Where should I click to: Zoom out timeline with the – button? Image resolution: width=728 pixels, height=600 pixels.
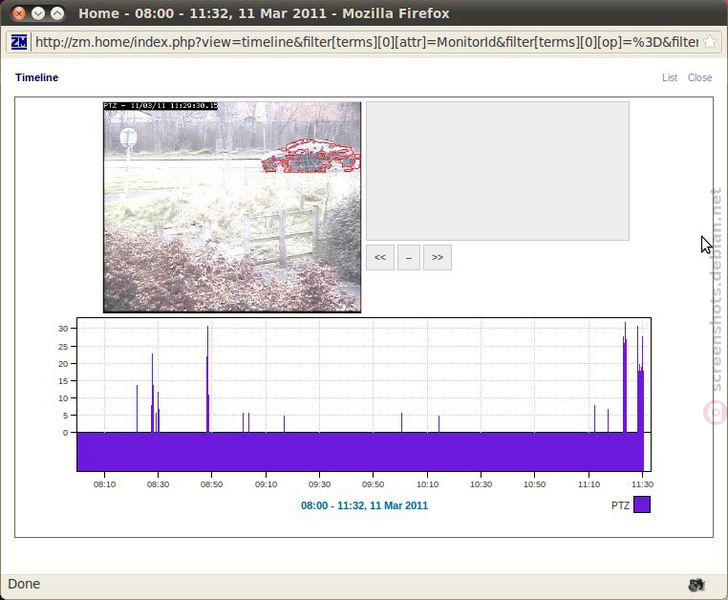coord(409,257)
